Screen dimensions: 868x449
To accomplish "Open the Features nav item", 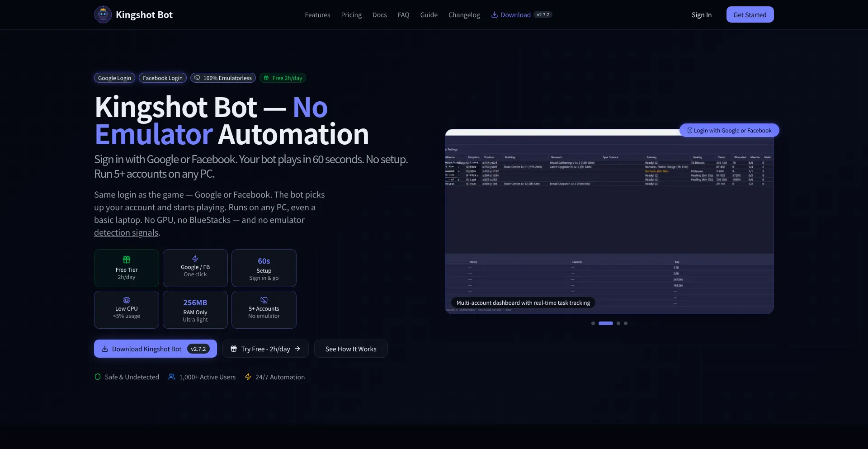I will 317,15.
